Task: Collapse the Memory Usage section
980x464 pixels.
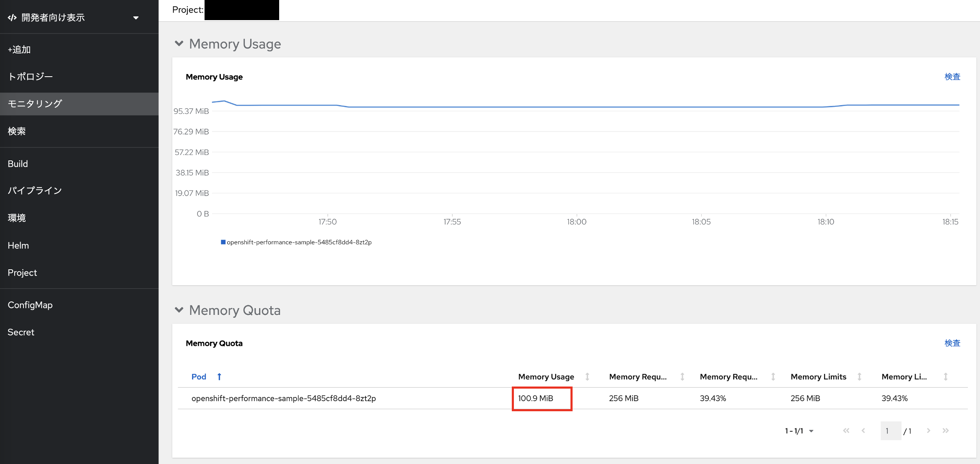Action: point(179,44)
